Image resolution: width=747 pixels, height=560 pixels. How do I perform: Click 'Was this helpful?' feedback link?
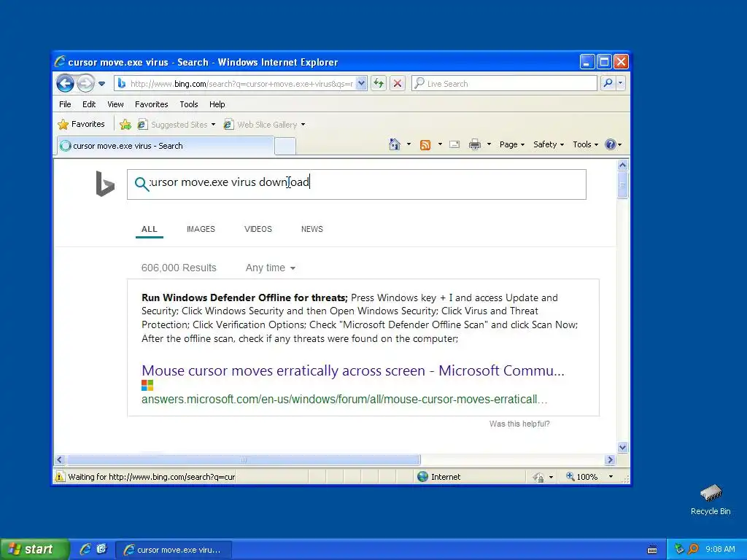point(519,424)
